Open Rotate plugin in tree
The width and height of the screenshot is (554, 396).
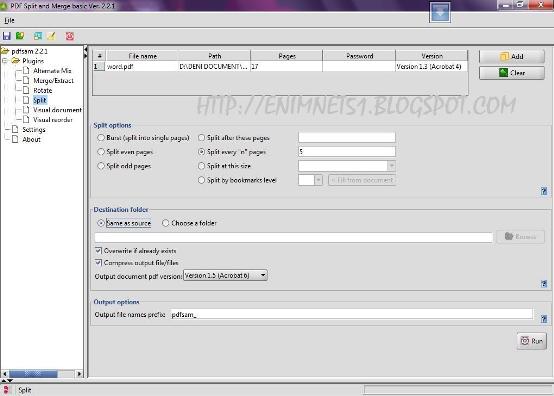click(x=42, y=90)
